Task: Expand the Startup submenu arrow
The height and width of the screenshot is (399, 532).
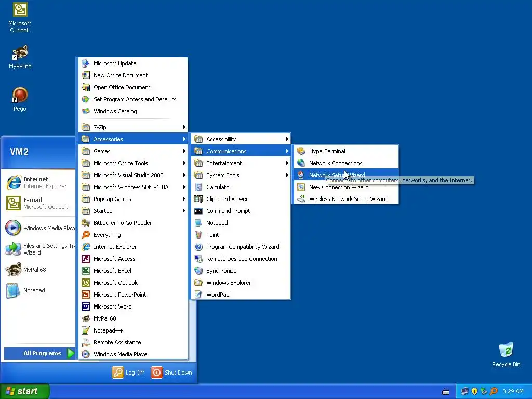Action: pyautogui.click(x=184, y=211)
